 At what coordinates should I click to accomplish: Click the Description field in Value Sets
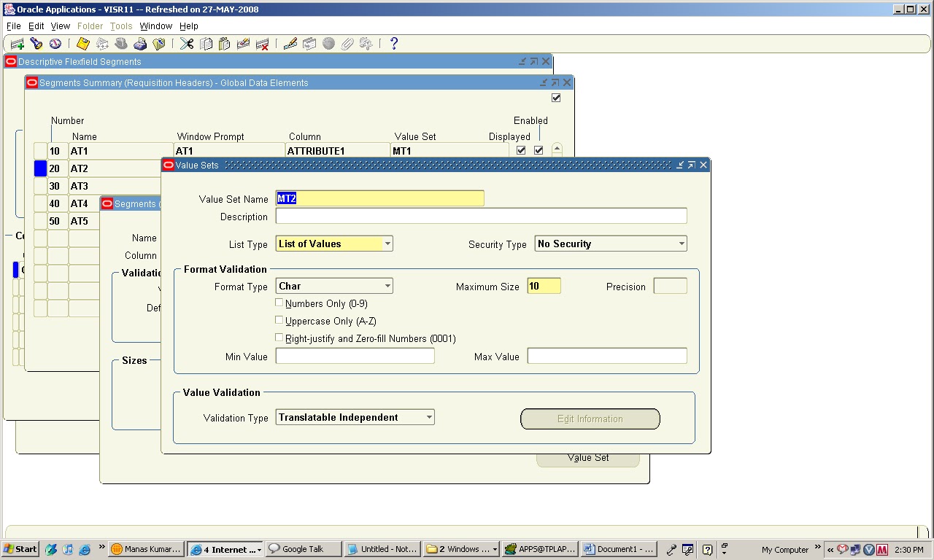click(x=481, y=216)
